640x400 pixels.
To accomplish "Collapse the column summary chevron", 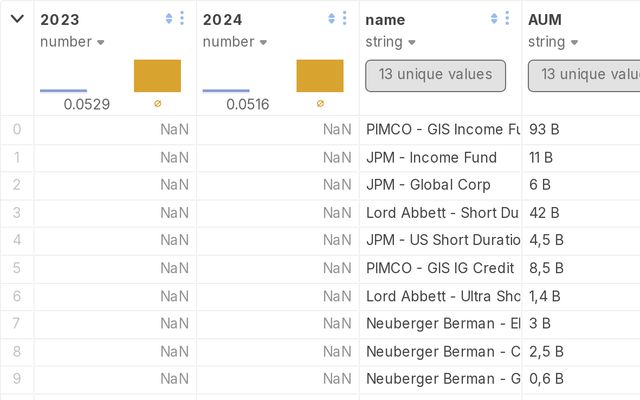I will pos(17,19).
